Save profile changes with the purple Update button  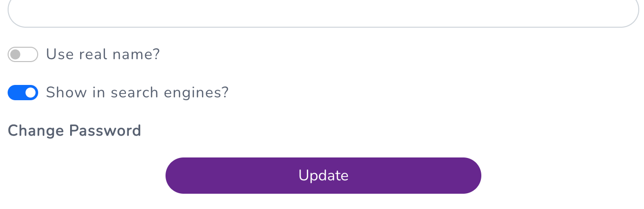tap(323, 176)
